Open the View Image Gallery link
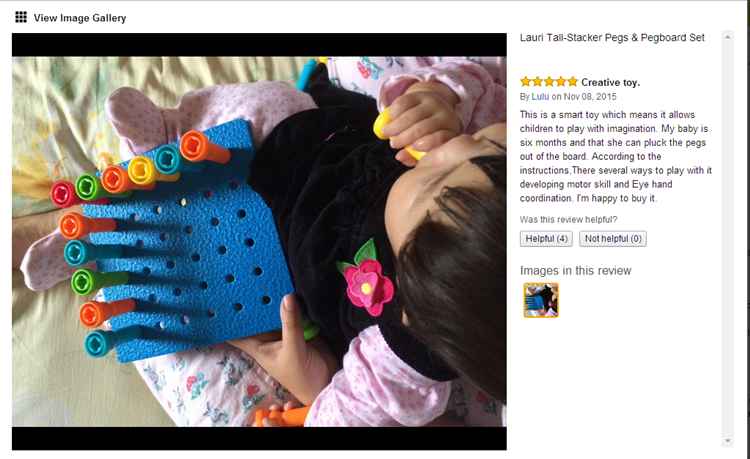Image resolution: width=750 pixels, height=459 pixels. pos(80,18)
